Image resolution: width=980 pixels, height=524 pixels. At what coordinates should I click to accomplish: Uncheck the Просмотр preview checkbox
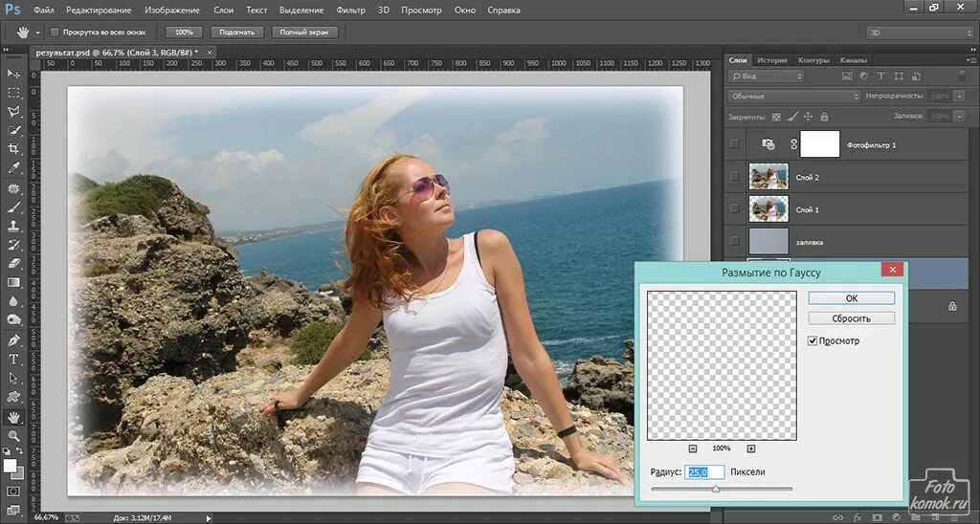click(x=813, y=340)
